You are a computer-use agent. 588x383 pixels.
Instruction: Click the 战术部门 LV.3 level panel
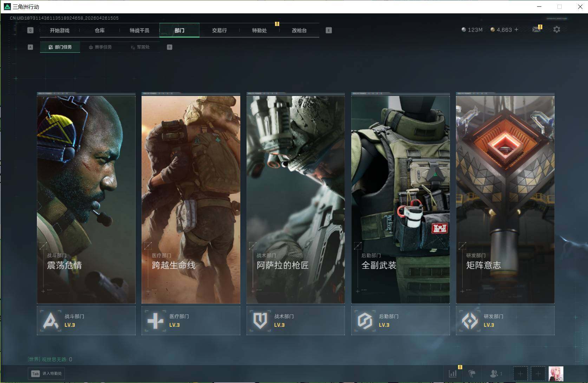[295, 321]
